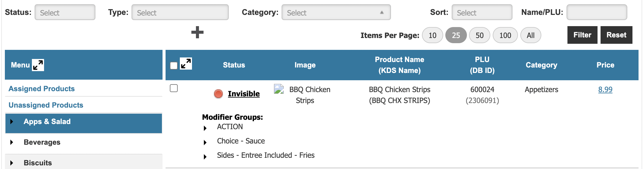Click the red Invisible status dot
Viewport: 644px width, 169px height.
coord(218,94)
